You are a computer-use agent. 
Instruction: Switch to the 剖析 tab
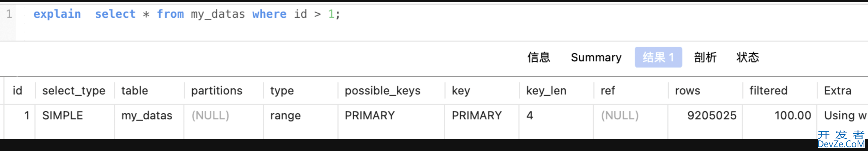705,57
